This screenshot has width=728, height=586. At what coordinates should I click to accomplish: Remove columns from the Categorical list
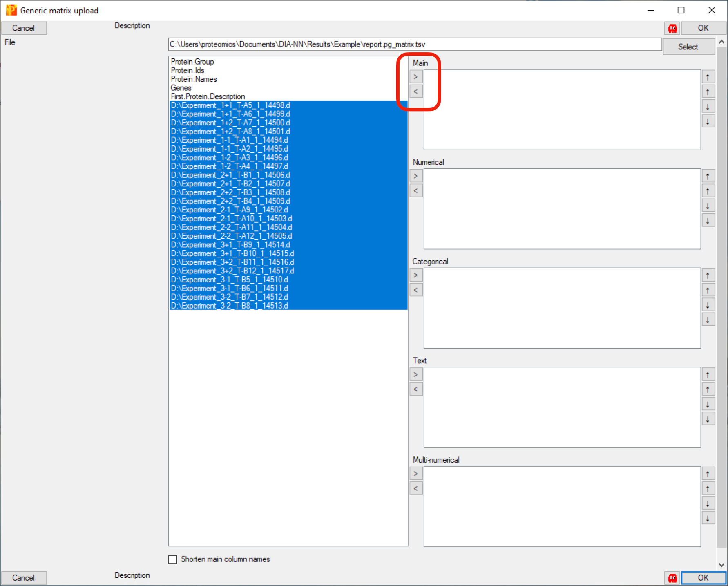tap(415, 290)
